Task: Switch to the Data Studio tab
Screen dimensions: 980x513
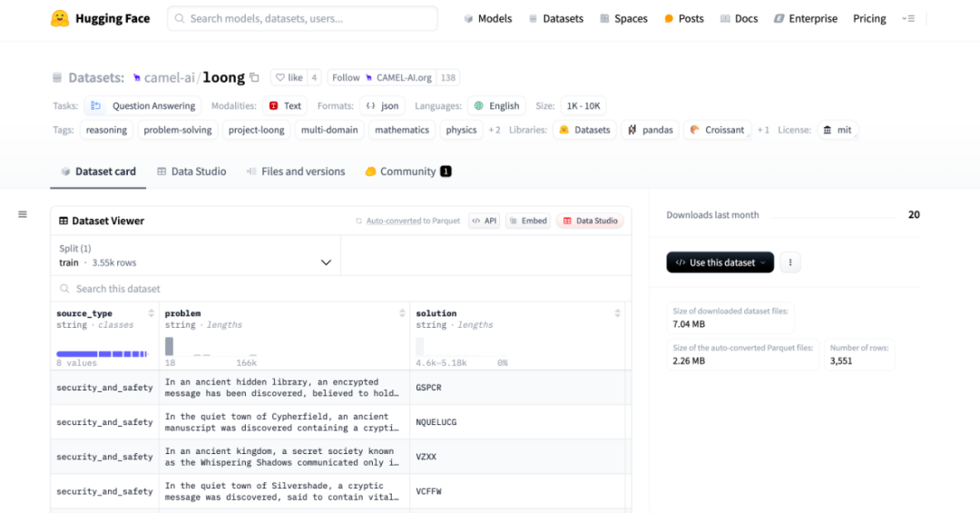Action: pos(191,172)
